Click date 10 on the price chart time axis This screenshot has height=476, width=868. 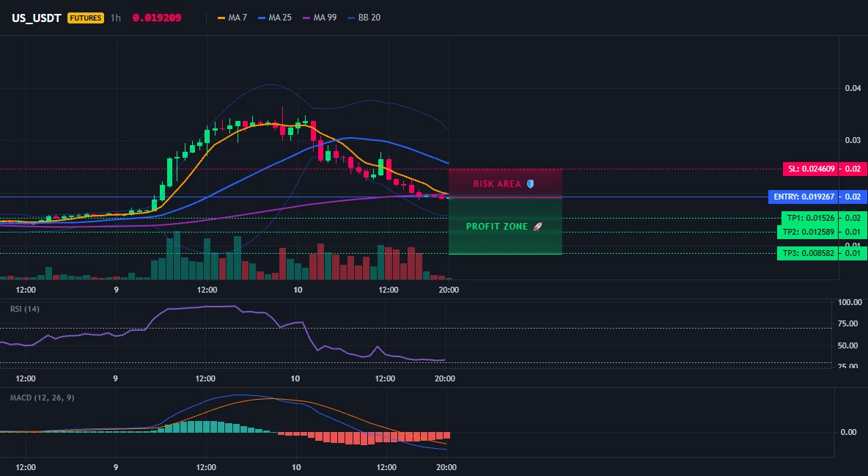298,290
